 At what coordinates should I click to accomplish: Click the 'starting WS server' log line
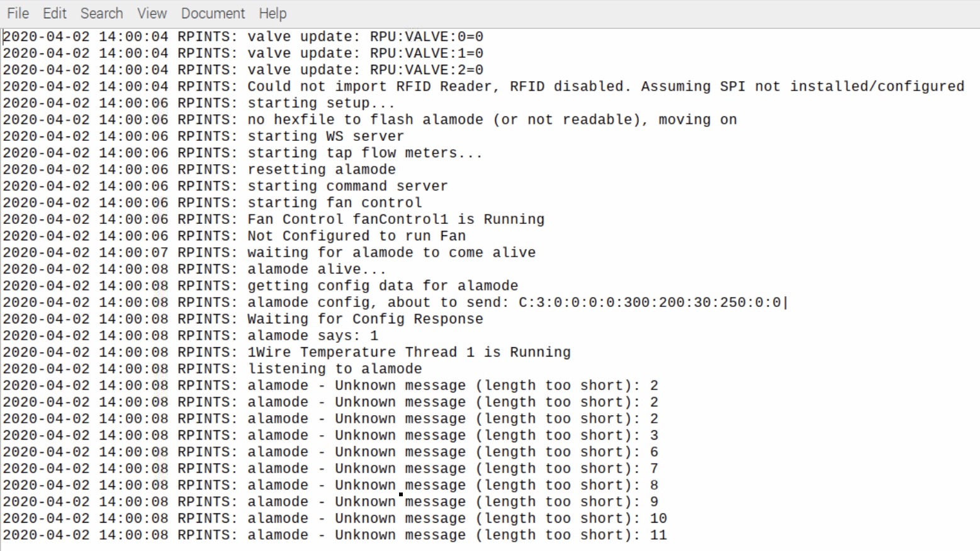click(203, 136)
